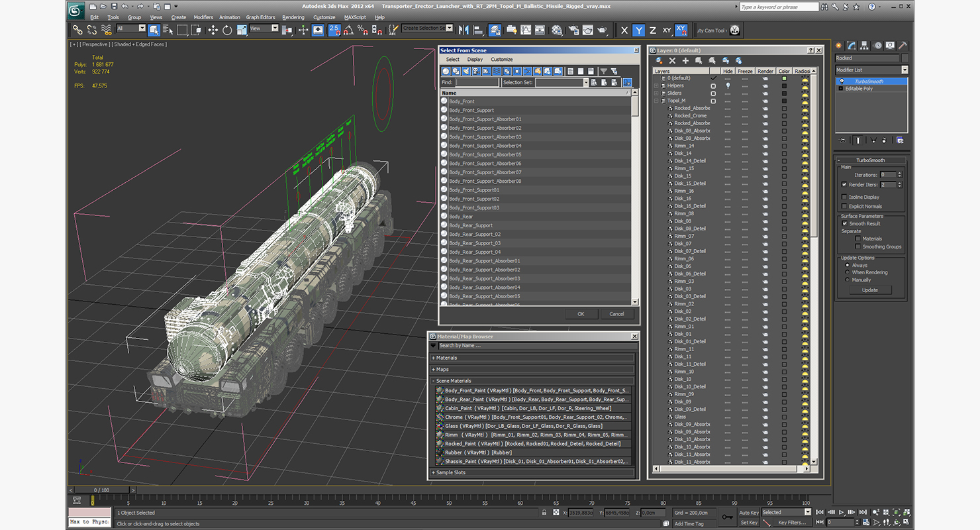Select Manually update option
980x530 pixels.
pos(848,280)
